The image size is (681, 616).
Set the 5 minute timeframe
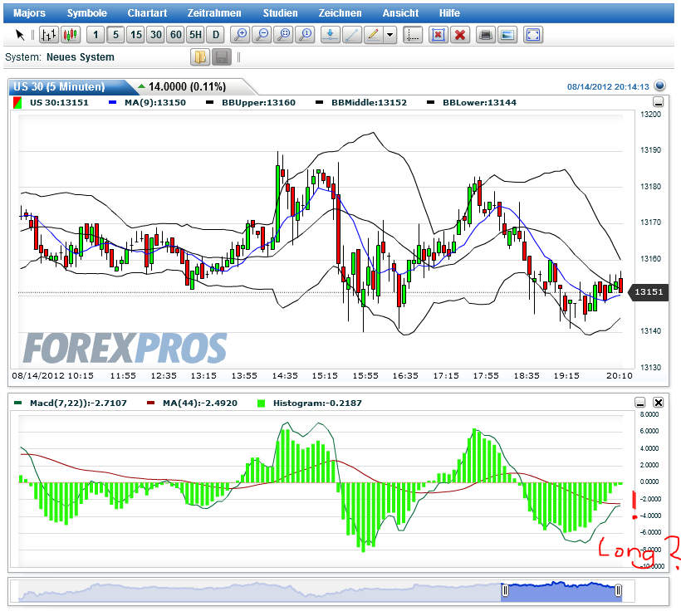(x=115, y=35)
